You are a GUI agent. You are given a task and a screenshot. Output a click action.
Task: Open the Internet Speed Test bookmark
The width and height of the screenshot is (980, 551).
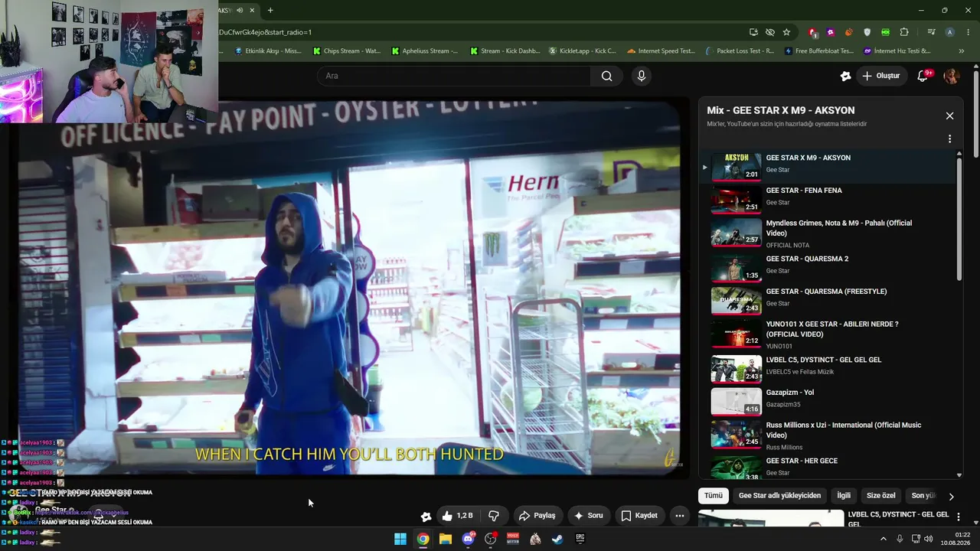(661, 51)
